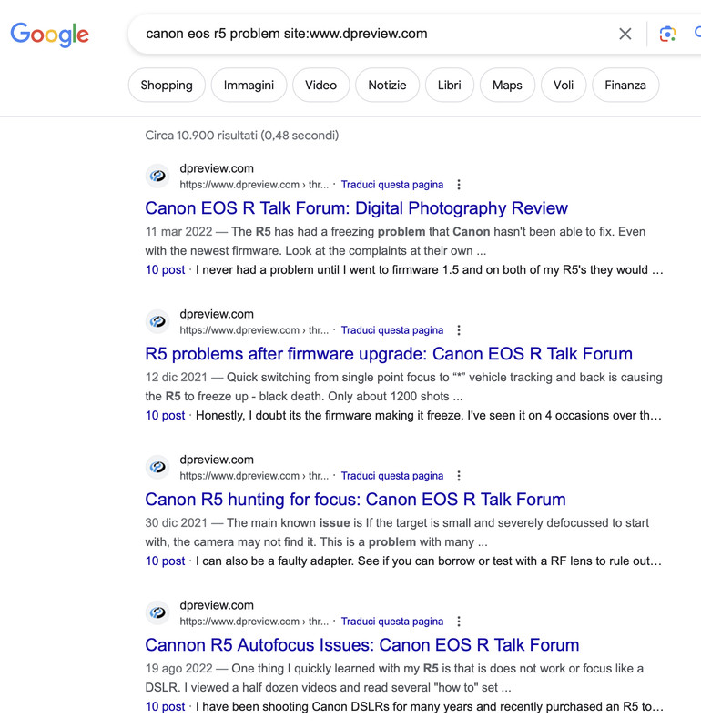Open three-dot menu for Cannon R5 Autofocus Issues result
This screenshot has width=701, height=728.
pyautogui.click(x=459, y=622)
